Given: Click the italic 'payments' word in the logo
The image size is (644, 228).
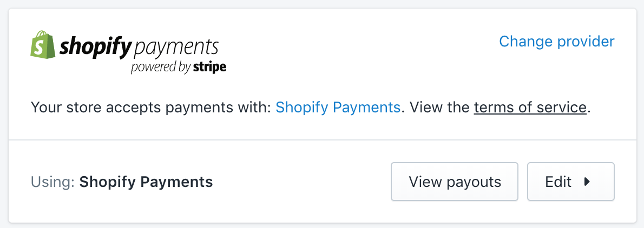Looking at the screenshot, I should 175,48.
